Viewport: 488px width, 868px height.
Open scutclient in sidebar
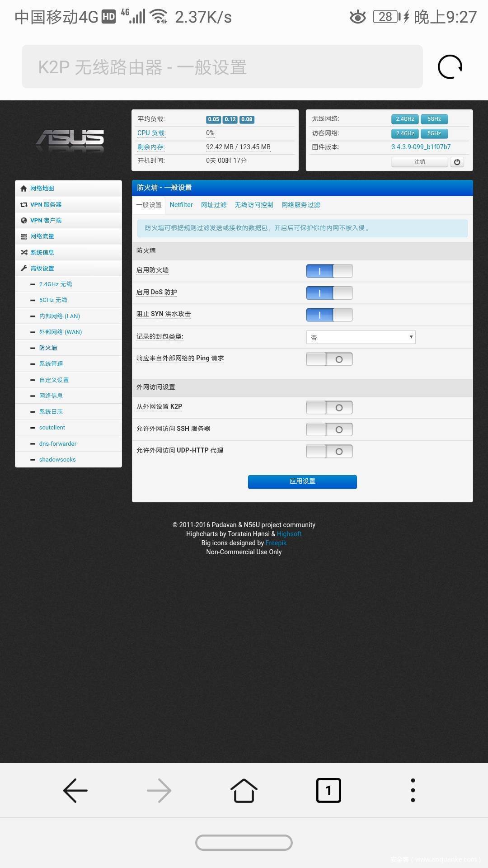pos(69,427)
